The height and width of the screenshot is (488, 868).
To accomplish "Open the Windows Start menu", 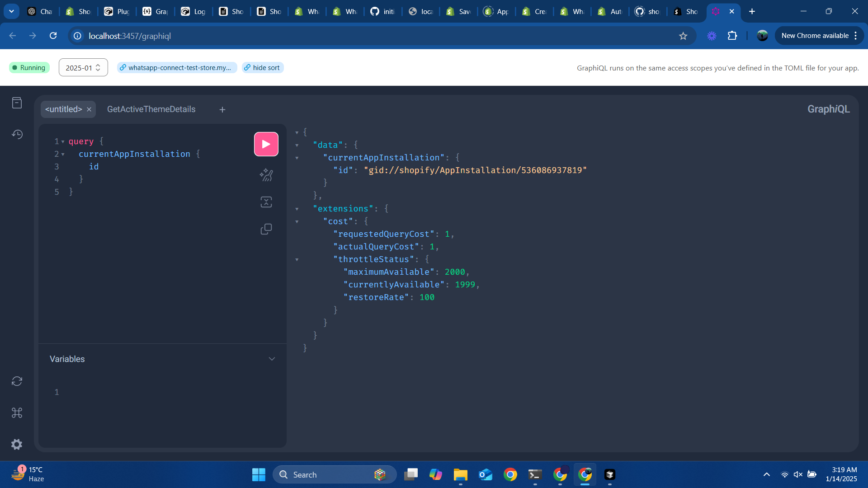I will (x=259, y=474).
